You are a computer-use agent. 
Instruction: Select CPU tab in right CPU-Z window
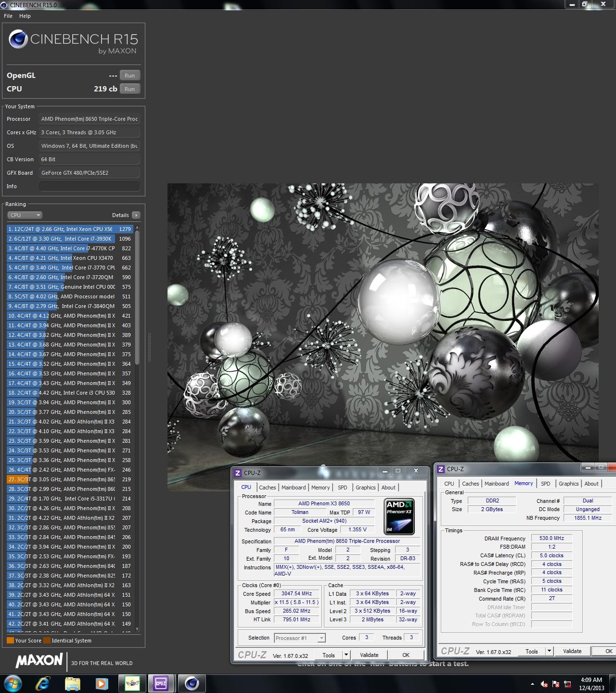(449, 484)
